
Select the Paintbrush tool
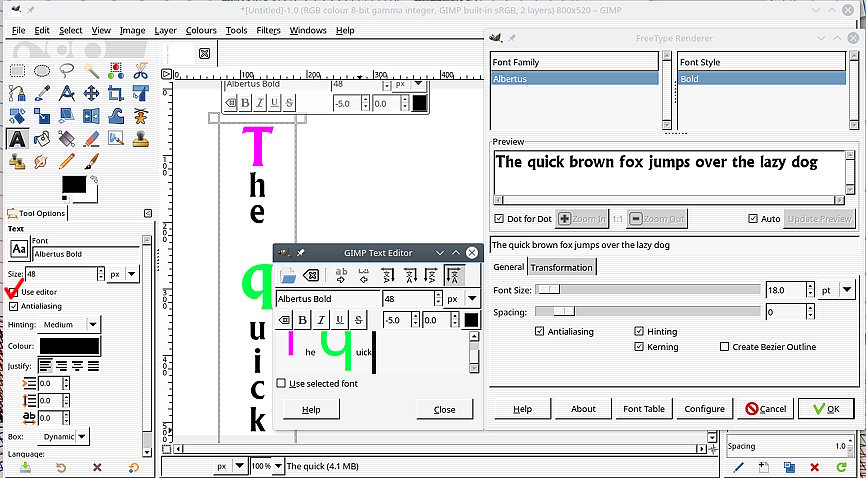coord(91,161)
